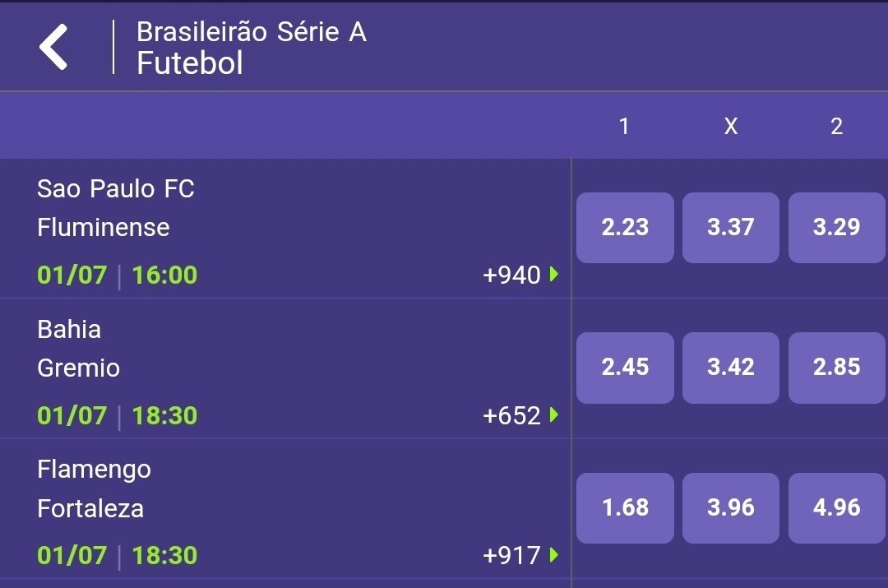Open the Bahia vs Gremio match
Screen dimensions: 888x588
[x=79, y=348]
